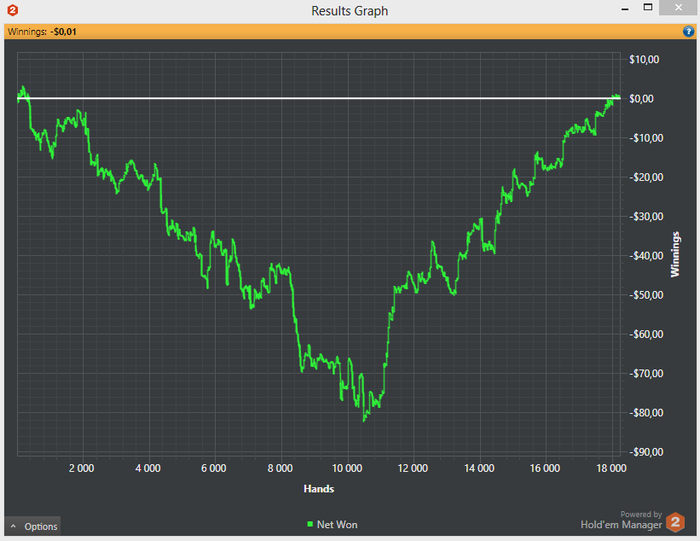Image resolution: width=700 pixels, height=541 pixels.
Task: Click the green Net Won legend swatch
Action: (310, 524)
